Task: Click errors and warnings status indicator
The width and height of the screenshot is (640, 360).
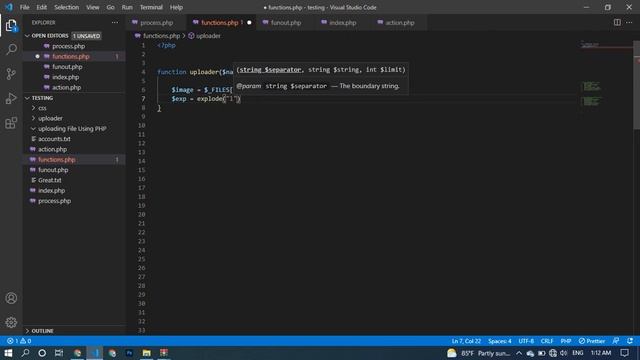Action: coord(19,341)
